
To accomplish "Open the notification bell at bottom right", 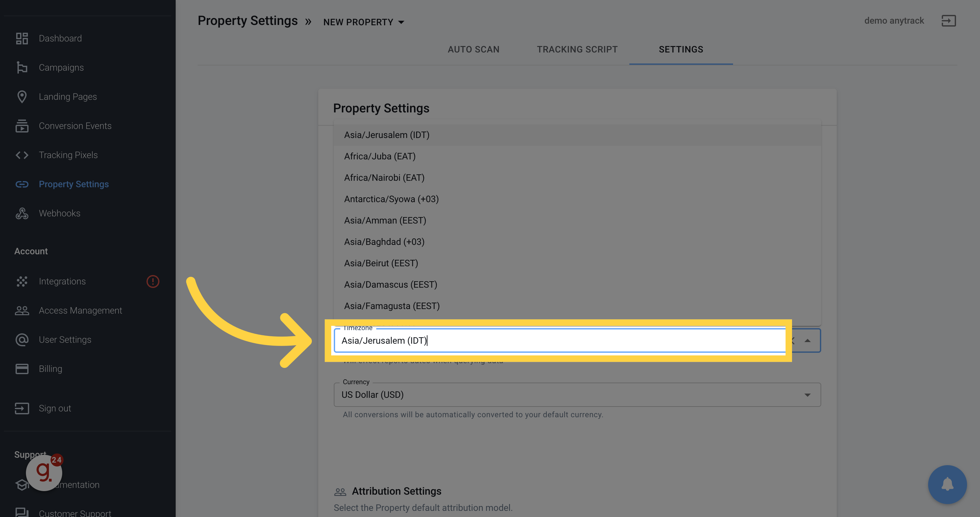I will tap(947, 485).
